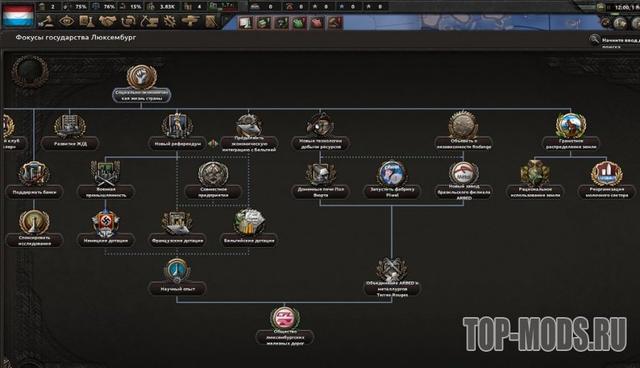640x368 pixels.
Task: Select the 'Французские дотации' focus
Action: 177,228
